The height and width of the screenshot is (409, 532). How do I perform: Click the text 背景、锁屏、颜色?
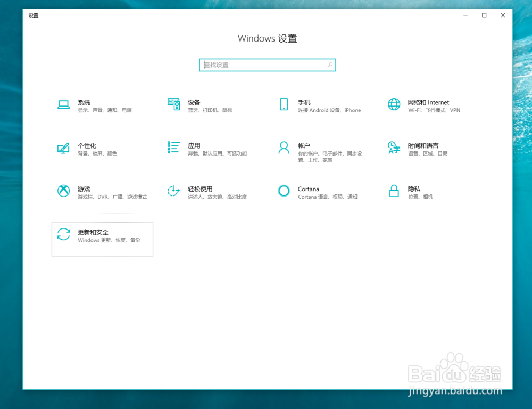(97, 153)
